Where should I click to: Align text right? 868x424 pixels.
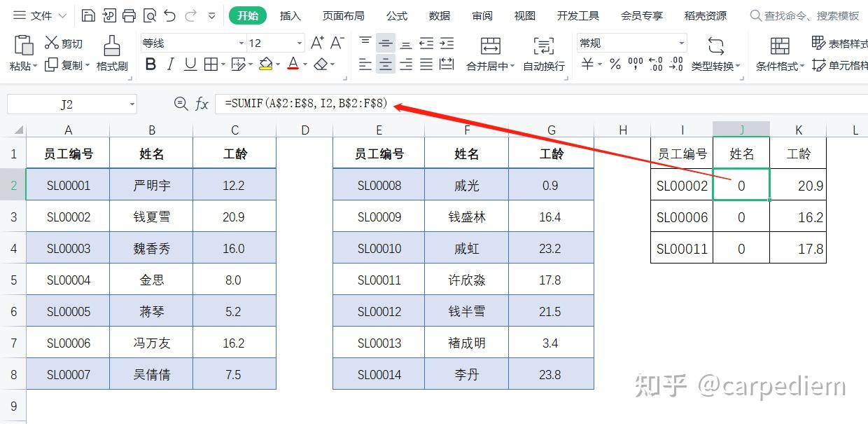[x=406, y=65]
